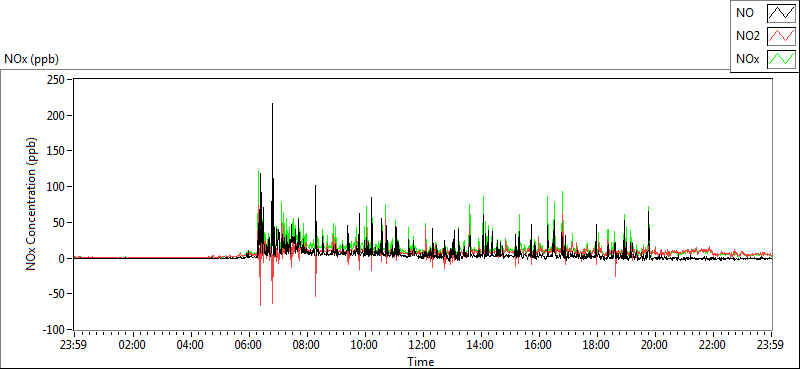Click the 'NOx Concentration (ppb)' y-axis label
Screen dimensions: 800x369
[x=32, y=204]
